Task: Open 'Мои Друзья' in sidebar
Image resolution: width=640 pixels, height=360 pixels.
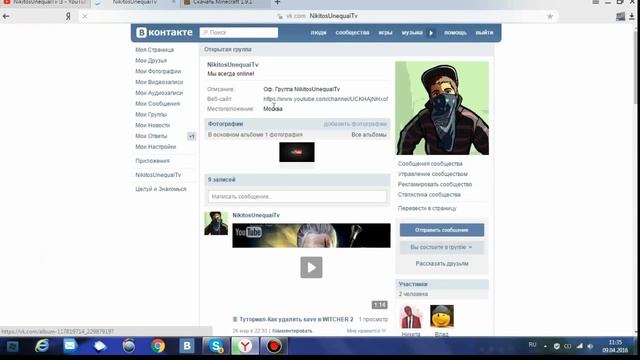Action: tap(151, 60)
